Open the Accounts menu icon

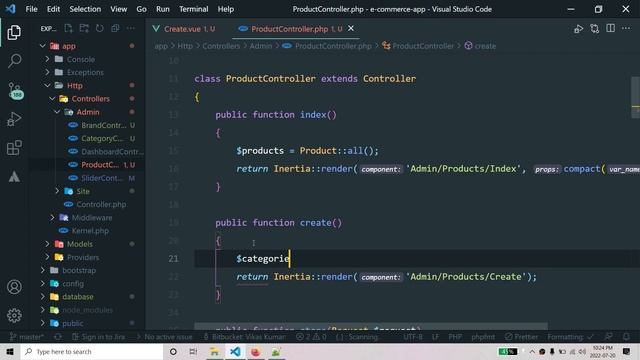(14, 287)
